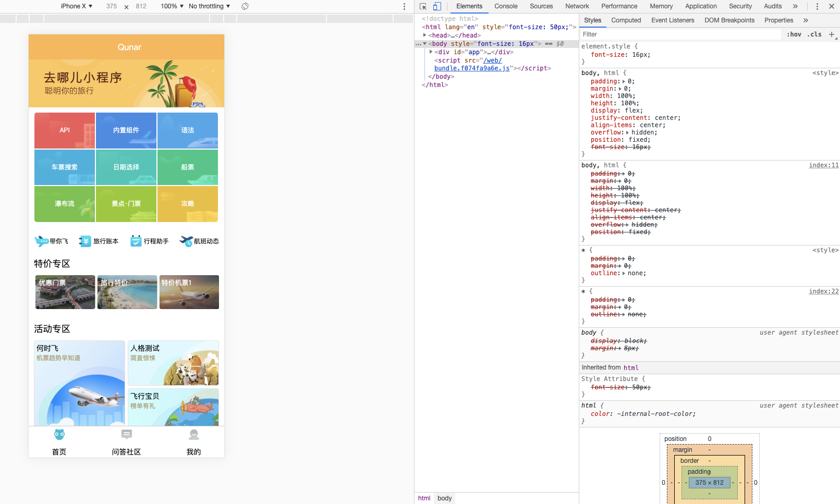This screenshot has width=840, height=504.
Task: Switch to the Sources panel tab
Action: [x=541, y=6]
